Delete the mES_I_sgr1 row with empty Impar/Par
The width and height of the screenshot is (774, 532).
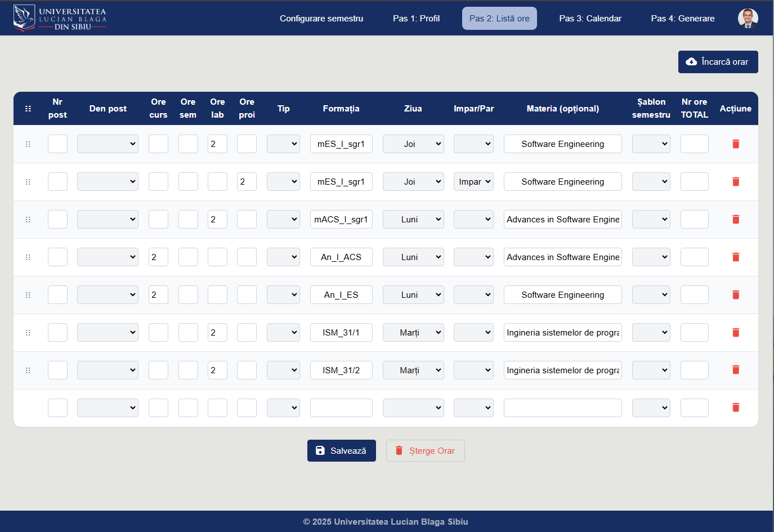coord(735,144)
